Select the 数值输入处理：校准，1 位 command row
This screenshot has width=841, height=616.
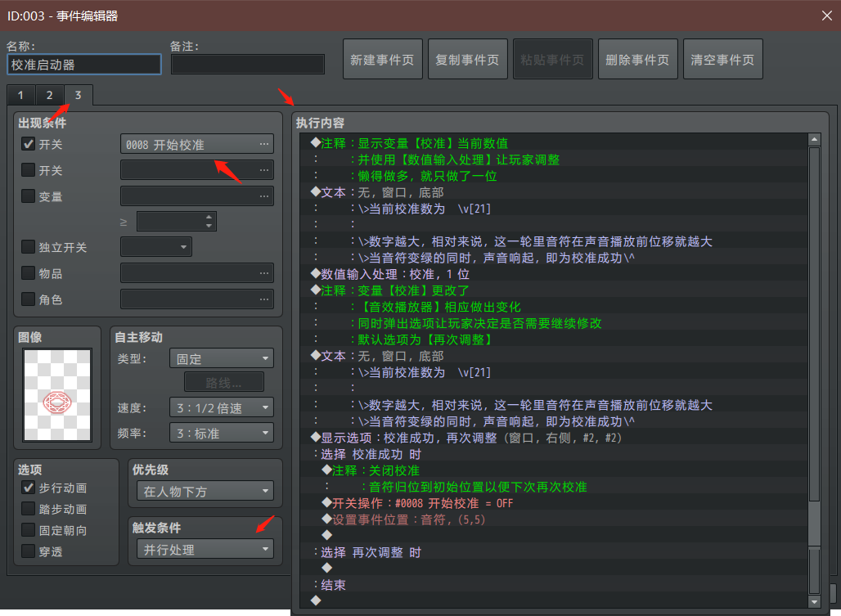[554, 274]
